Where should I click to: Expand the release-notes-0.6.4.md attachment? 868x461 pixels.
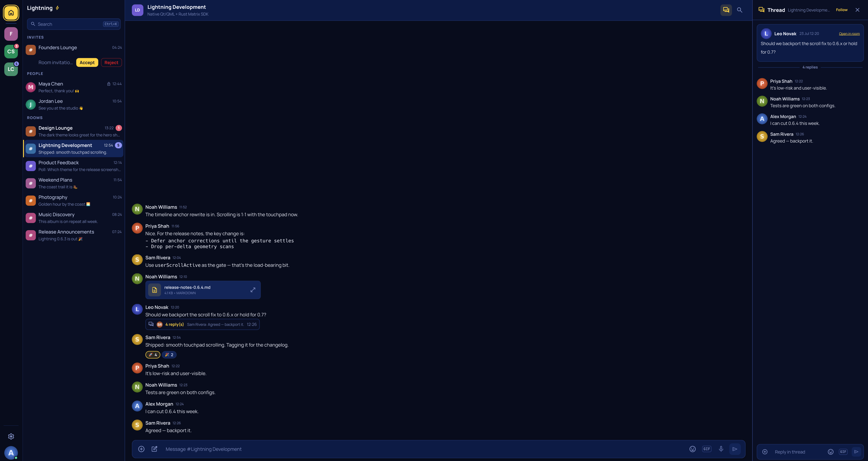253,290
